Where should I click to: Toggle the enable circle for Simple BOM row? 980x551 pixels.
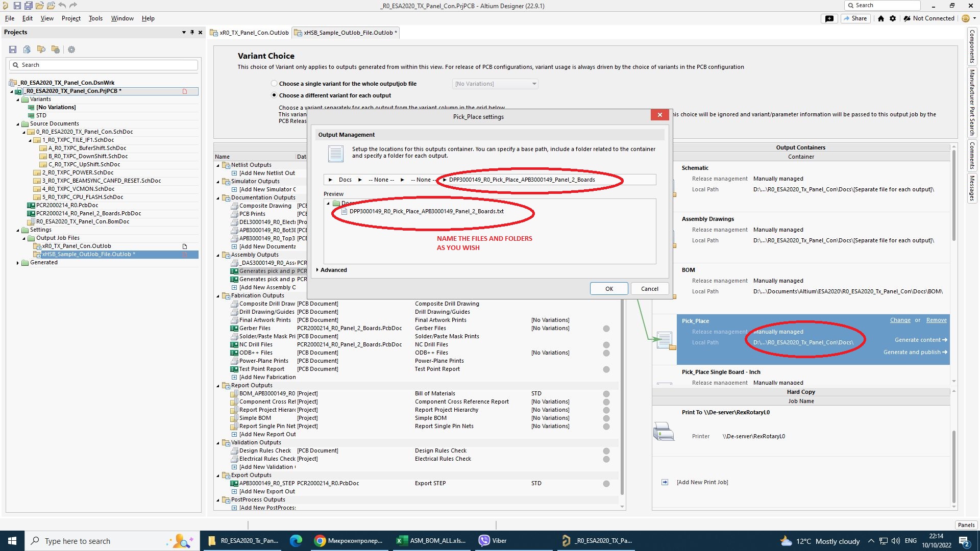coord(606,418)
